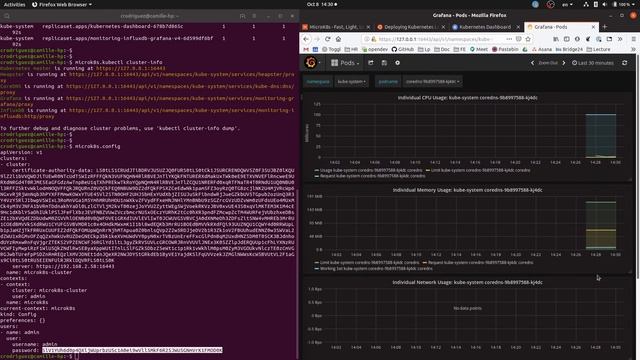The image size is (640, 360).
Task: Open the Firefox library icon
Action: click(556, 39)
